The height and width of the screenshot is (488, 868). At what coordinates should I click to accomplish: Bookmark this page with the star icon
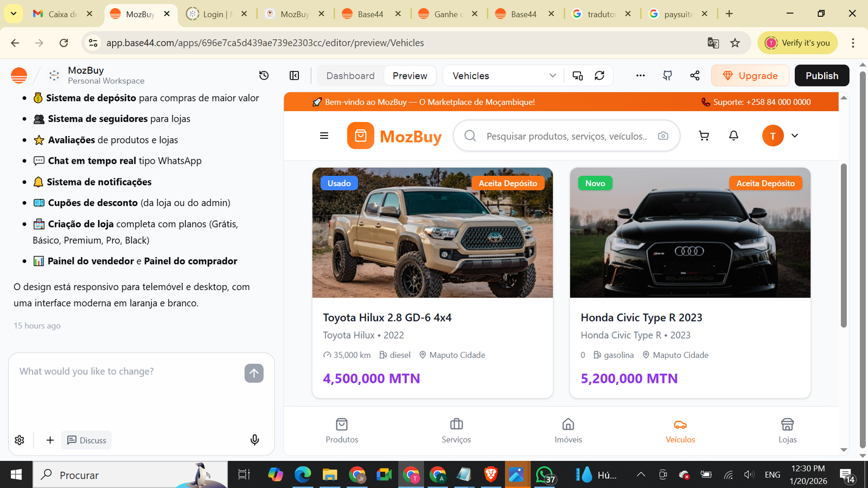[x=735, y=43]
